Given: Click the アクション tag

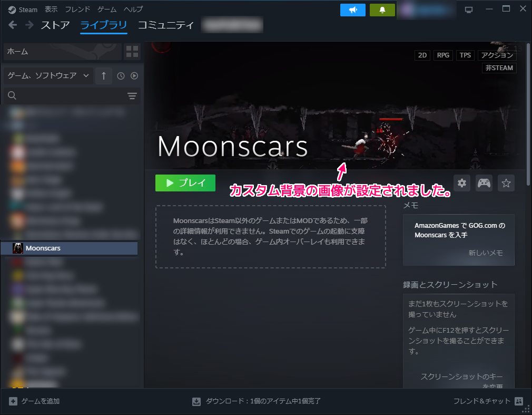Looking at the screenshot, I should point(497,55).
